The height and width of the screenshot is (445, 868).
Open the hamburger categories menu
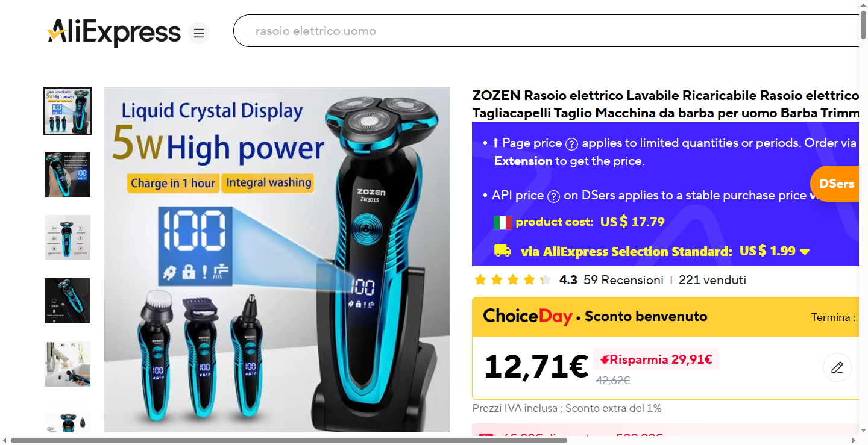click(199, 33)
